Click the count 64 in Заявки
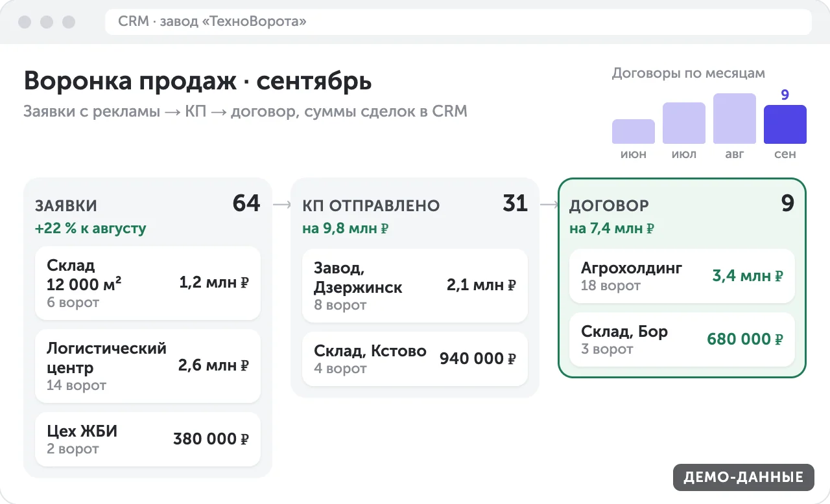 246,203
